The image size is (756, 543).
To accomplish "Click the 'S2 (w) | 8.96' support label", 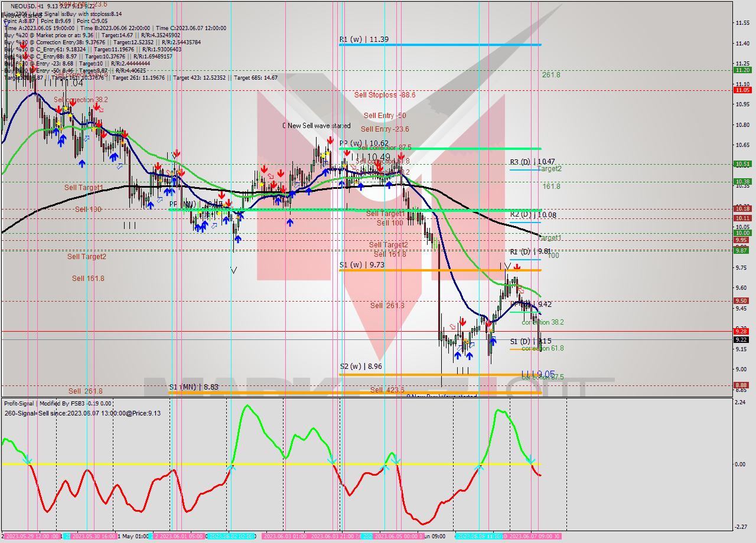I will coord(362,367).
